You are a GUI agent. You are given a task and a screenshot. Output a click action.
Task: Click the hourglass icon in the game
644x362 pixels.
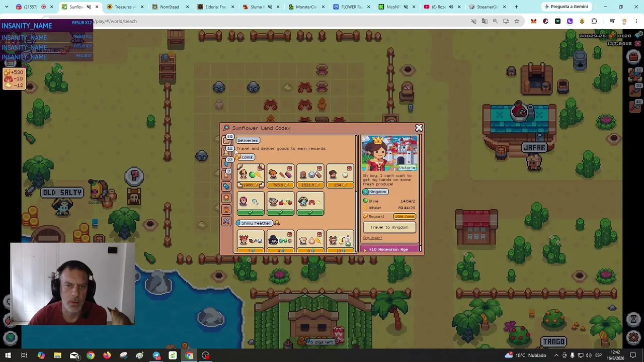(633, 319)
